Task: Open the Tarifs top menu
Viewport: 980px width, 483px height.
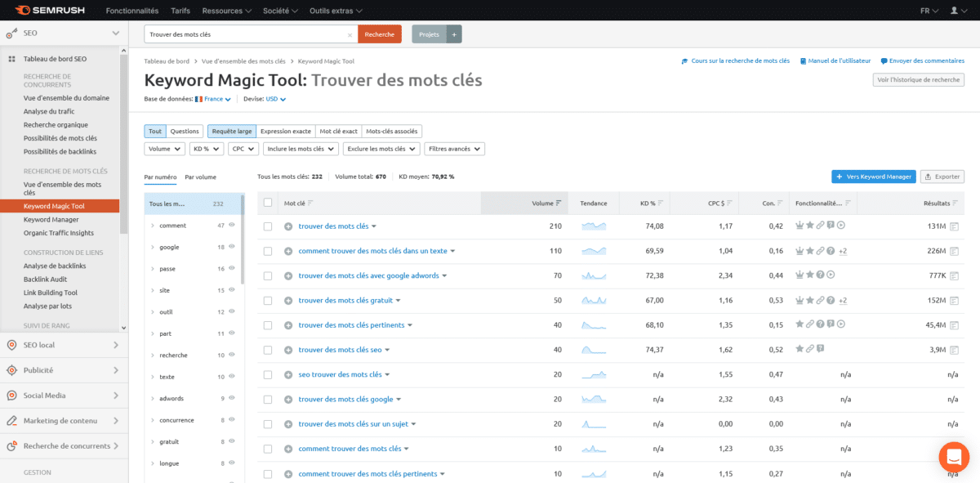Action: [x=180, y=11]
